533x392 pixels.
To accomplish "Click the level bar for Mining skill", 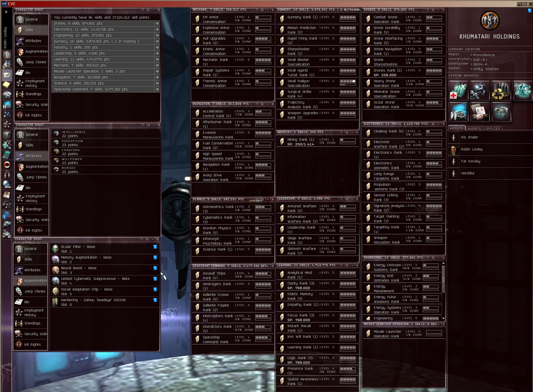I will coord(348,140).
